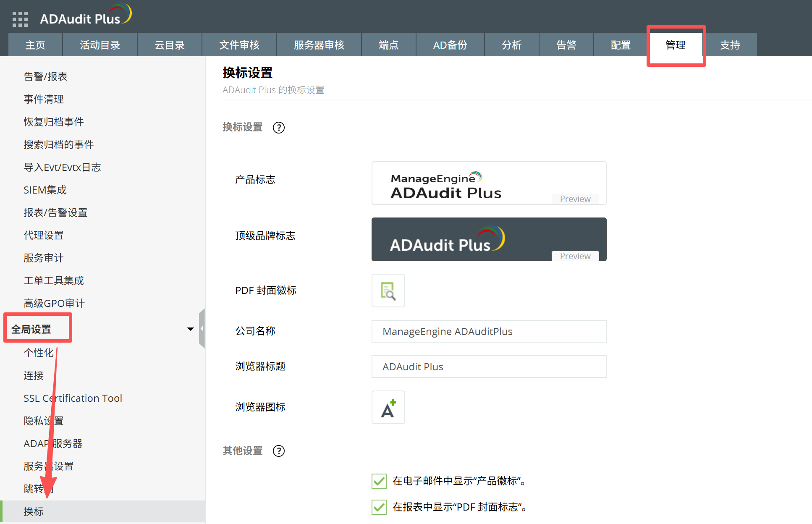Image resolution: width=812 pixels, height=524 pixels.
Task: Uncheck 在报表中显示PDF封面标志 checkbox
Action: tap(379, 507)
